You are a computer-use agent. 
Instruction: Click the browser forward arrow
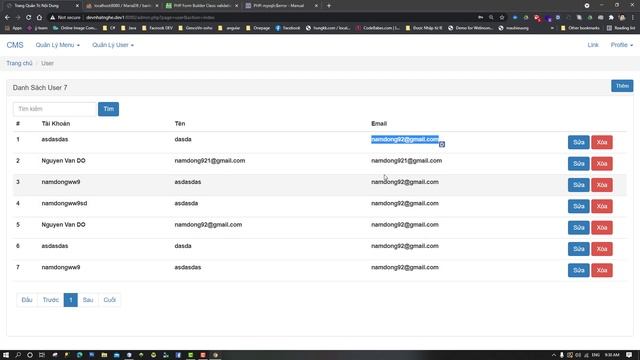(x=18, y=18)
